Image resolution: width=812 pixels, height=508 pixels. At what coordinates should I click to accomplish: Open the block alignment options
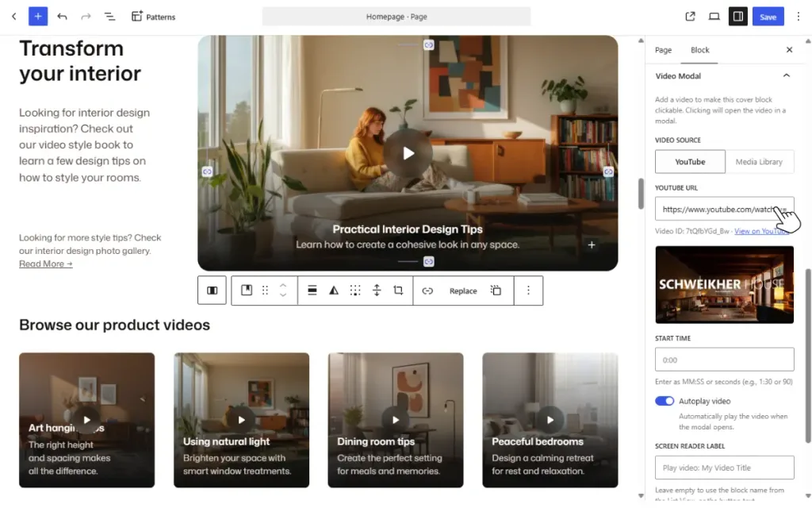tap(312, 291)
